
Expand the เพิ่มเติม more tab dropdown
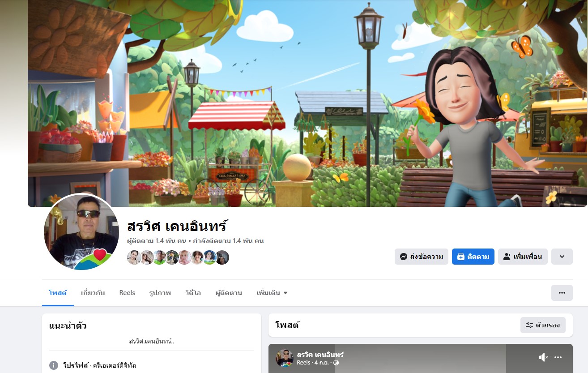(272, 293)
